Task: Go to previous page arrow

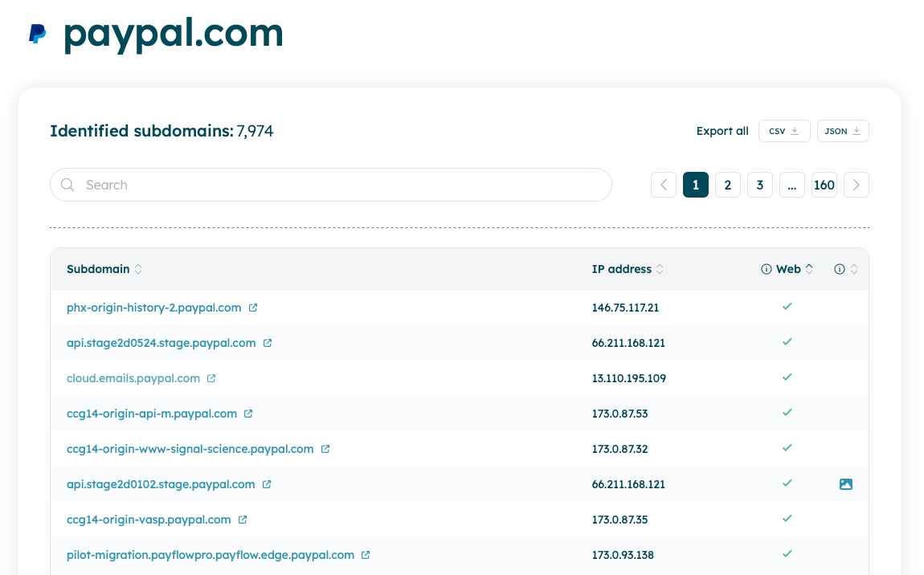Action: (x=664, y=185)
